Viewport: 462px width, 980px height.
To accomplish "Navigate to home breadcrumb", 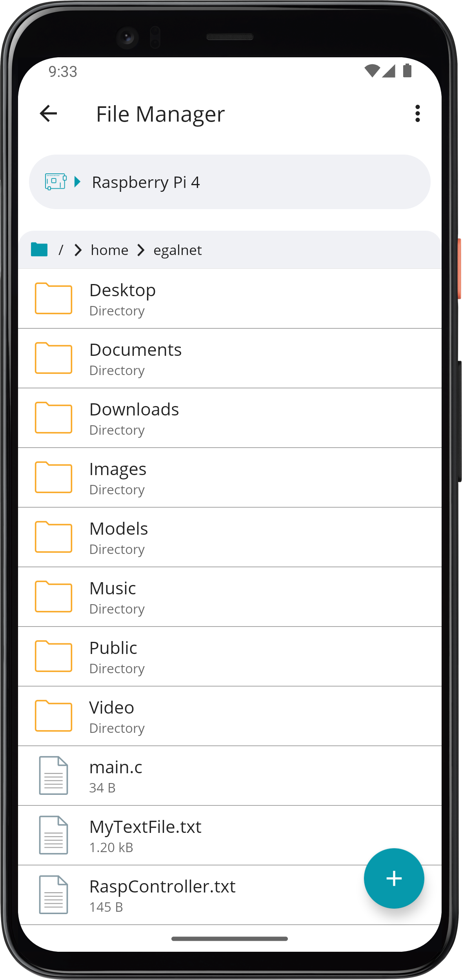I will 109,250.
